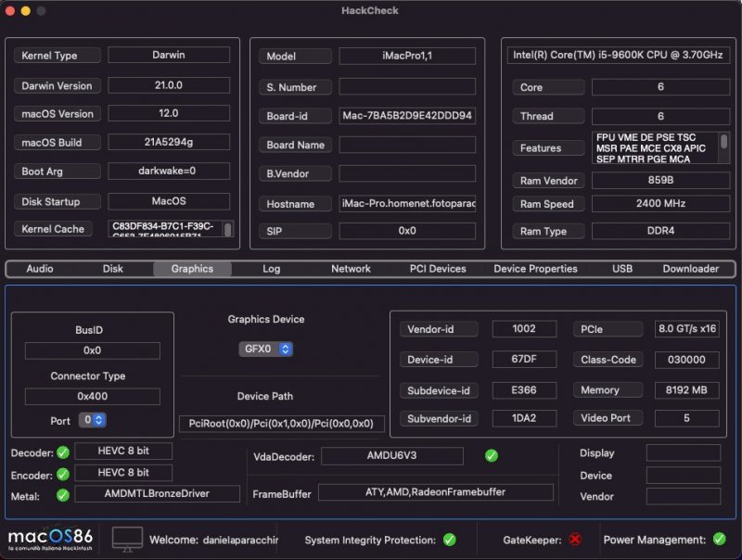Click the green Metal status checkmark
742x560 pixels.
(x=63, y=496)
